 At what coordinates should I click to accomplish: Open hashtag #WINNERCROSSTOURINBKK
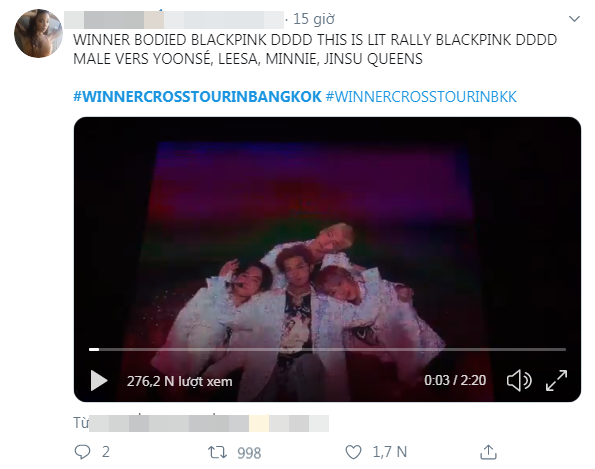tap(421, 97)
